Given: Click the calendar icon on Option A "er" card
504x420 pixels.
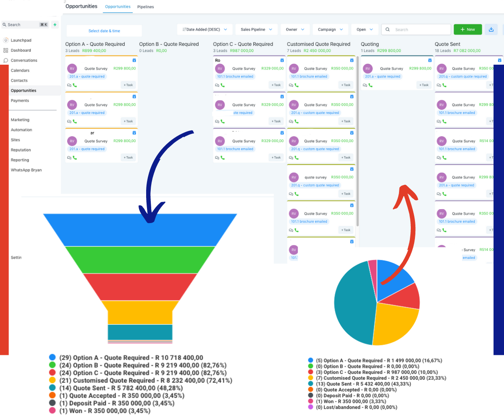Looking at the screenshot, I should click(x=134, y=133).
